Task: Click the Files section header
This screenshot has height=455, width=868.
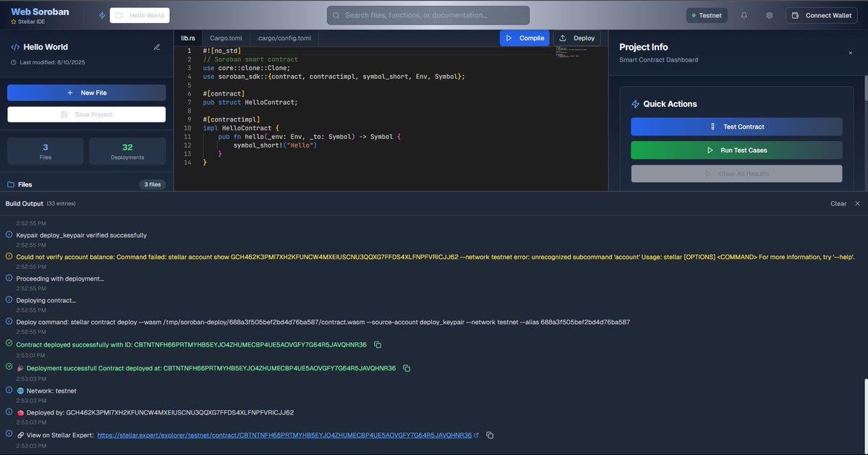Action: tap(20, 184)
